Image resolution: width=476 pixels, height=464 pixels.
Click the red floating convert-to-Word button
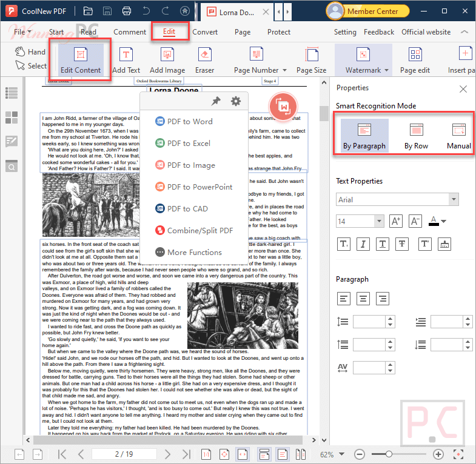[x=283, y=107]
